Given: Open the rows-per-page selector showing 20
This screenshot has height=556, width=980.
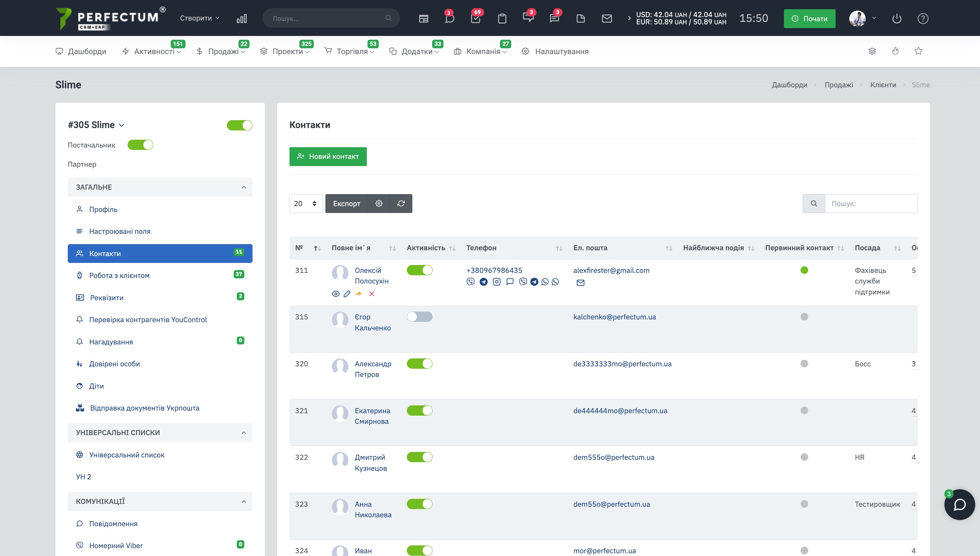Looking at the screenshot, I should click(306, 203).
